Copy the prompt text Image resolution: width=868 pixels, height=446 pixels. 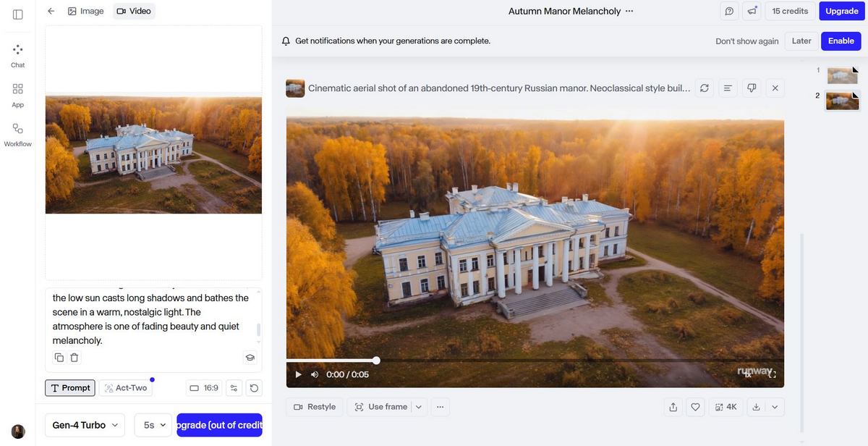point(59,357)
